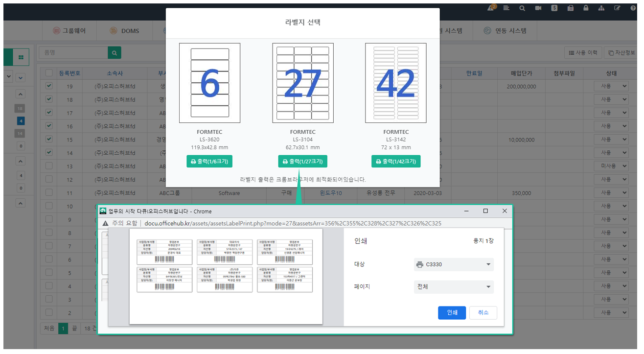Screen dimensions: 644x354
Task: Uncheck the checkbox for row 17
Action: point(49,113)
